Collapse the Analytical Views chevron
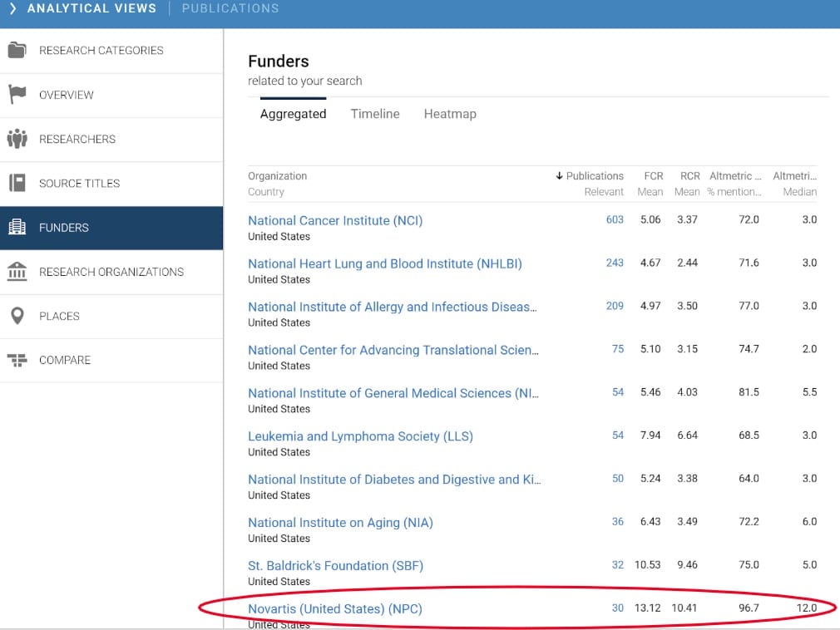The image size is (840, 630). [x=12, y=8]
